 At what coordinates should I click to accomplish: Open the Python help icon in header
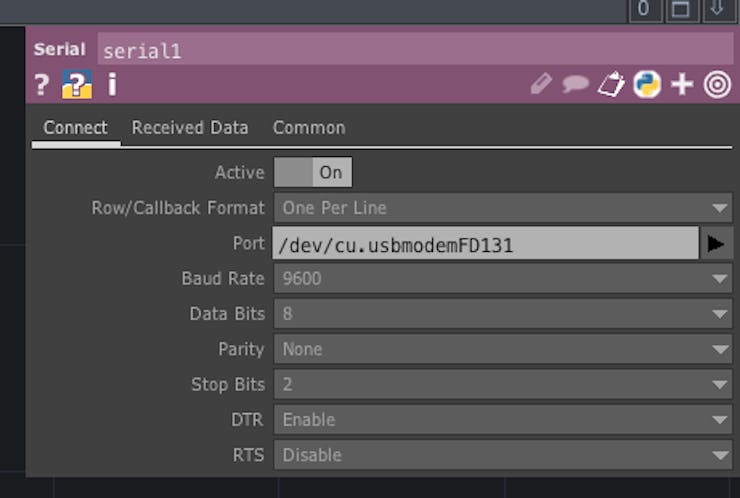tap(76, 85)
